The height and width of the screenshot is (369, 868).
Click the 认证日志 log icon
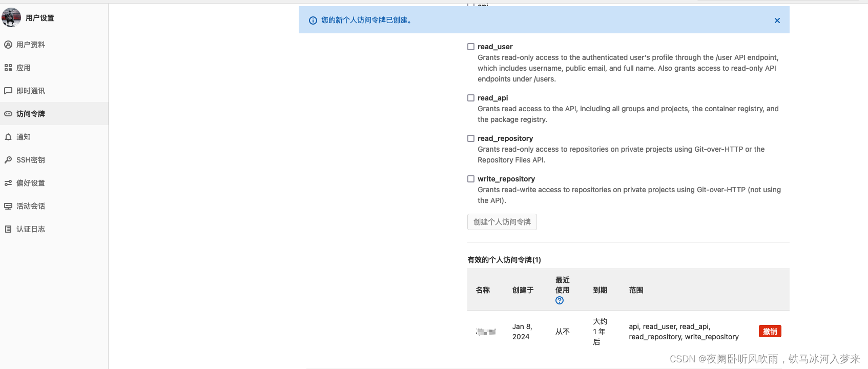(8, 229)
